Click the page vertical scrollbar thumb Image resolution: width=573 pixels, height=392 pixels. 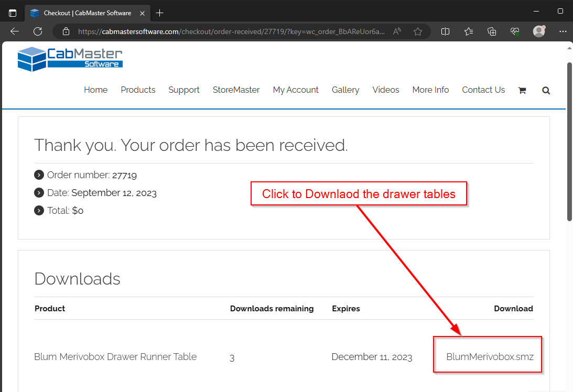[x=569, y=141]
